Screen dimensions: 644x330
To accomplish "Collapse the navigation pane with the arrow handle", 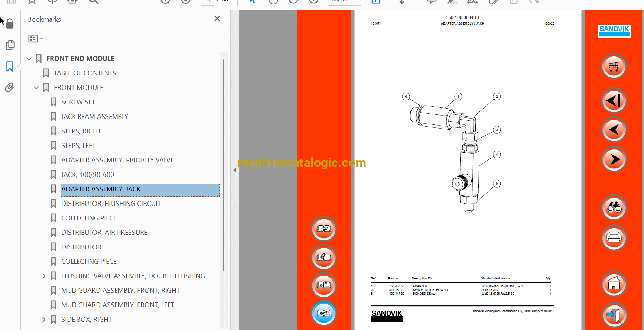I will point(235,170).
